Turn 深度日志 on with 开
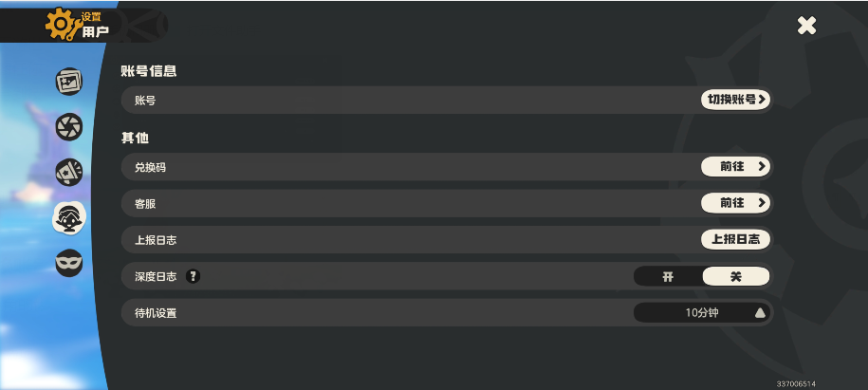The height and width of the screenshot is (390, 868). pyautogui.click(x=668, y=276)
